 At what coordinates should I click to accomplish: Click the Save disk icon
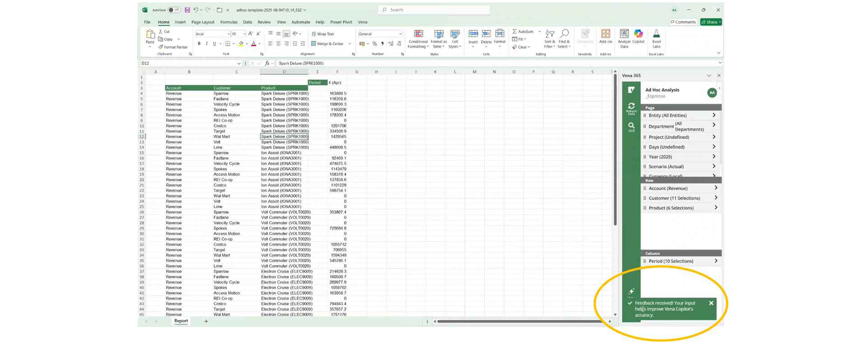(x=187, y=10)
